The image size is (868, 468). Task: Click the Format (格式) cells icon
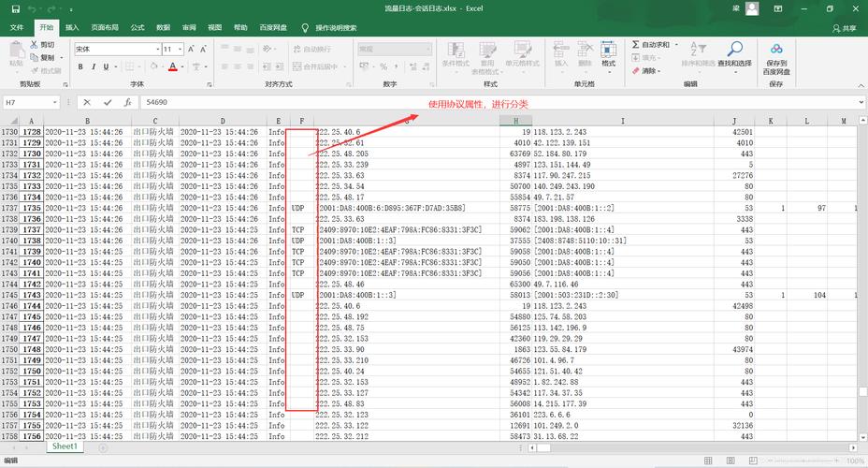click(x=608, y=50)
